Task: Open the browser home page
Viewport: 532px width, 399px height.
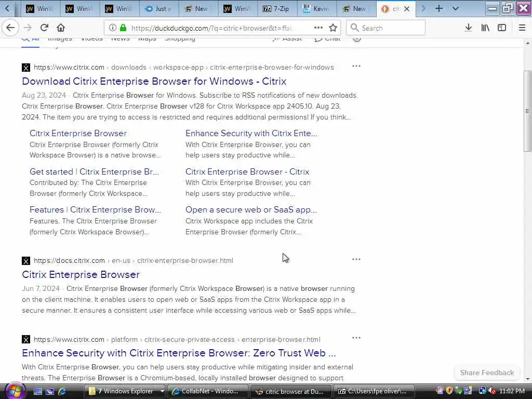Action: [61, 28]
